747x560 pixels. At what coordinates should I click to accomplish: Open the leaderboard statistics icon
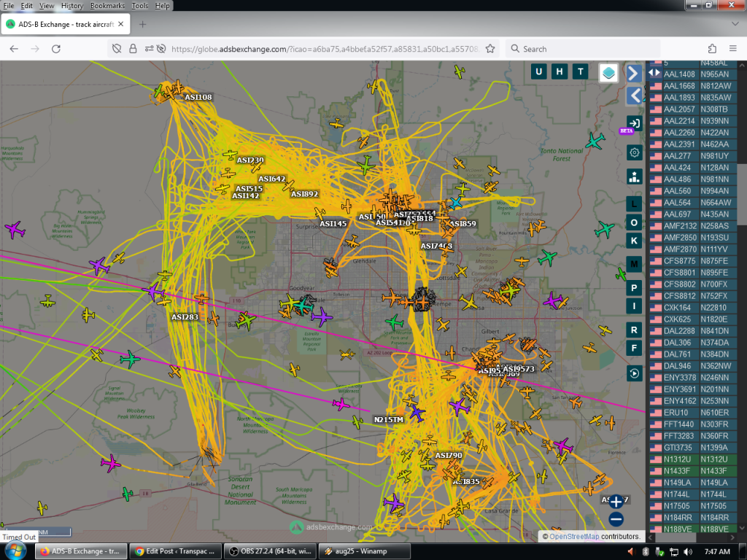pos(634,176)
